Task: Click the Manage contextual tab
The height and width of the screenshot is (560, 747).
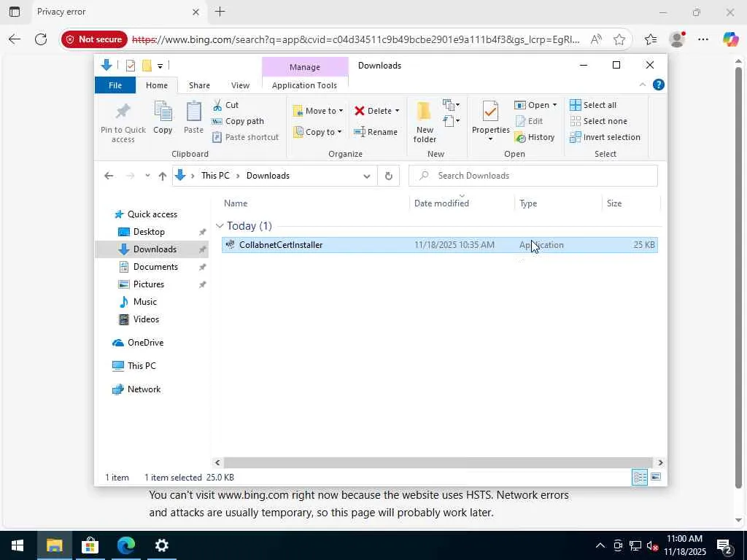Action: [305, 67]
